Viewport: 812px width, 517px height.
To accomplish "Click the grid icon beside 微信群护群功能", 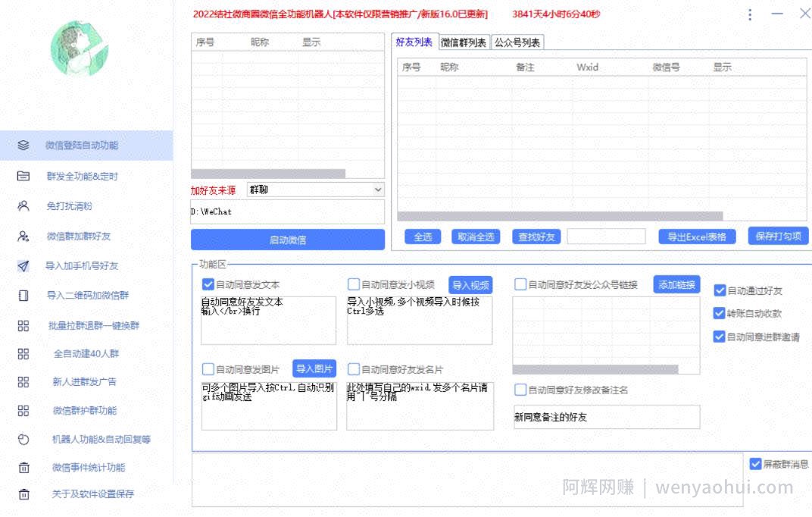I will [x=23, y=411].
